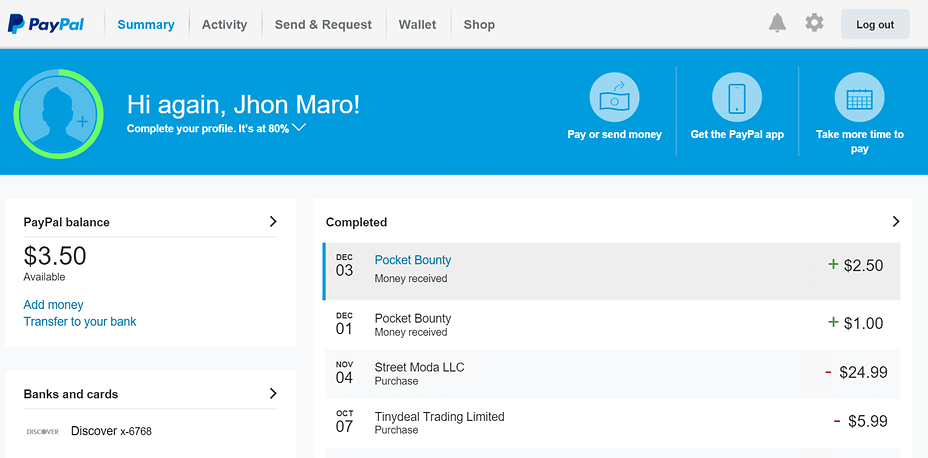Click Transfer to your bank link
This screenshot has height=458, width=928.
pos(80,322)
